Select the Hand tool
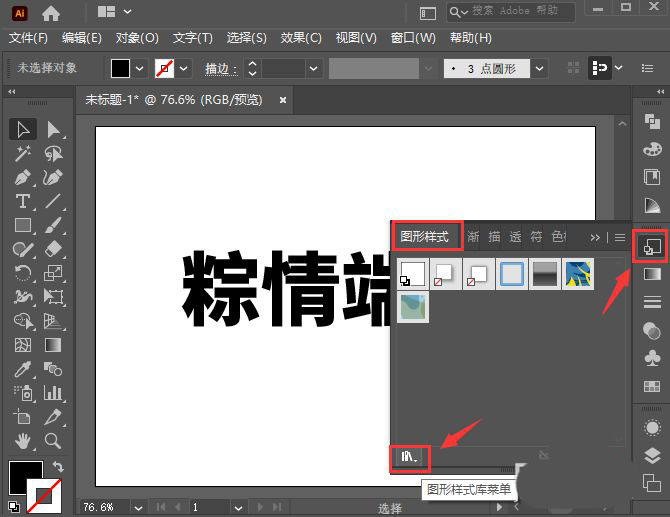 coord(23,441)
